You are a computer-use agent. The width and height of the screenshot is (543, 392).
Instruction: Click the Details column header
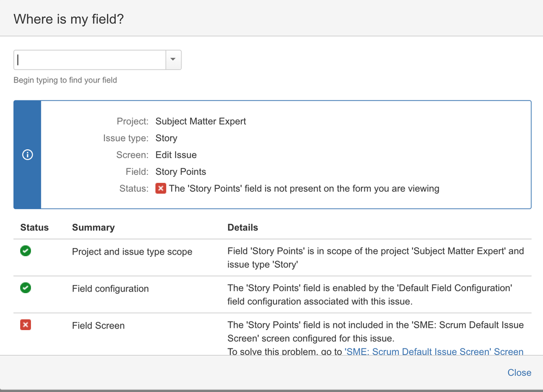[242, 227]
